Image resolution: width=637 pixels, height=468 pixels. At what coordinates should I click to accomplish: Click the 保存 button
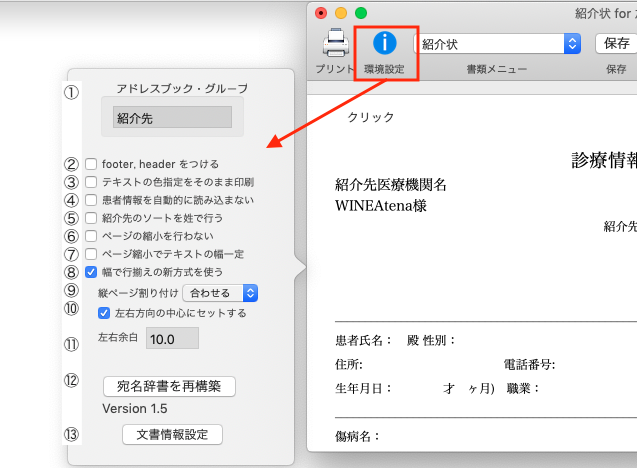[616, 43]
